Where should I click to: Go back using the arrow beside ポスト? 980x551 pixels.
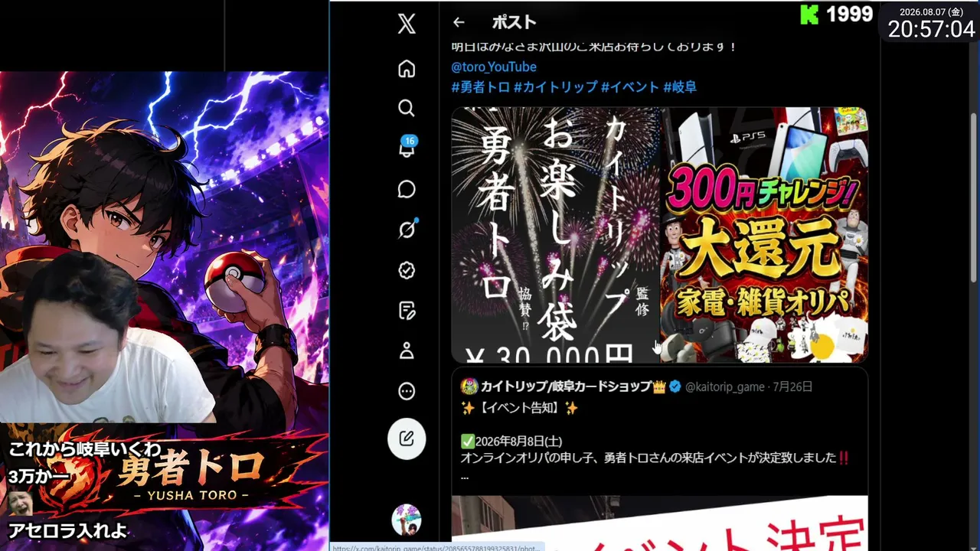coord(459,22)
